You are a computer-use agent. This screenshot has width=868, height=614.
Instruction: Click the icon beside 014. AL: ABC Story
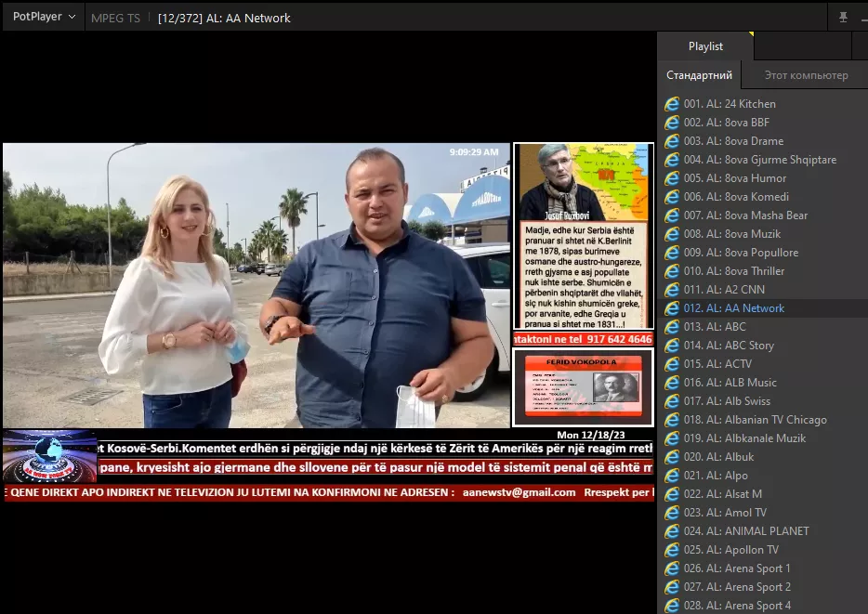(672, 346)
